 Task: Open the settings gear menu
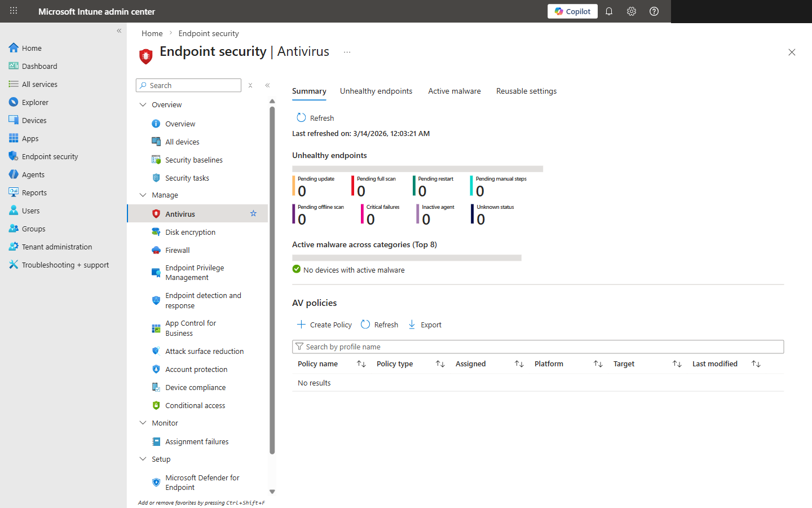pos(631,11)
